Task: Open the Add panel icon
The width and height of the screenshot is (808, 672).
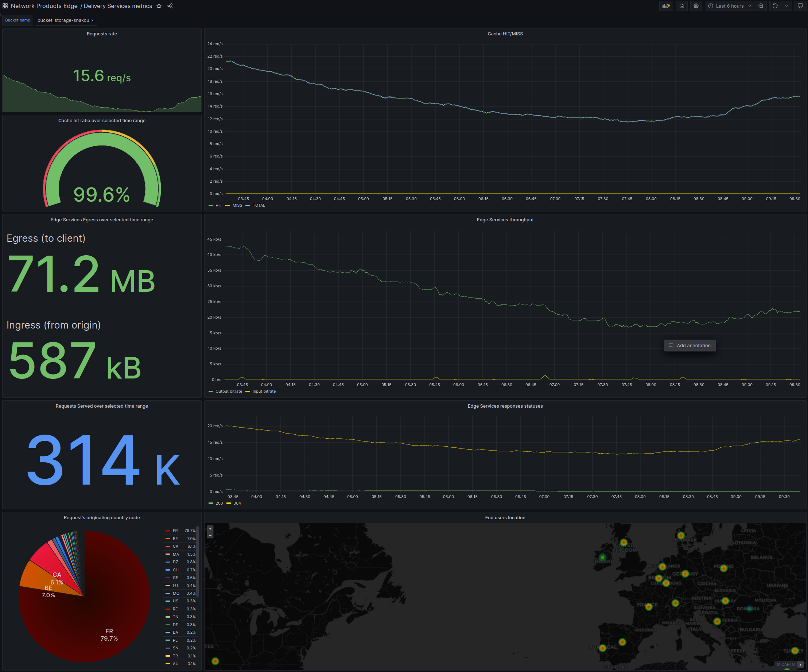Action: click(666, 6)
